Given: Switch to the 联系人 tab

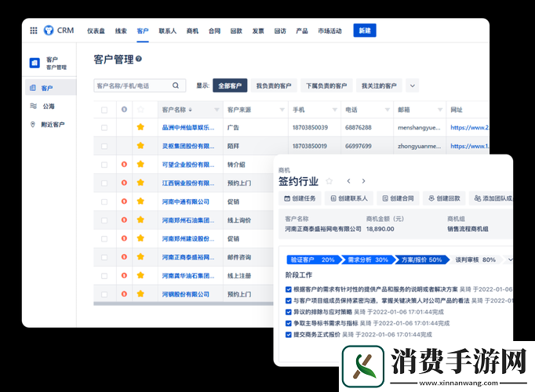Looking at the screenshot, I should (168, 31).
